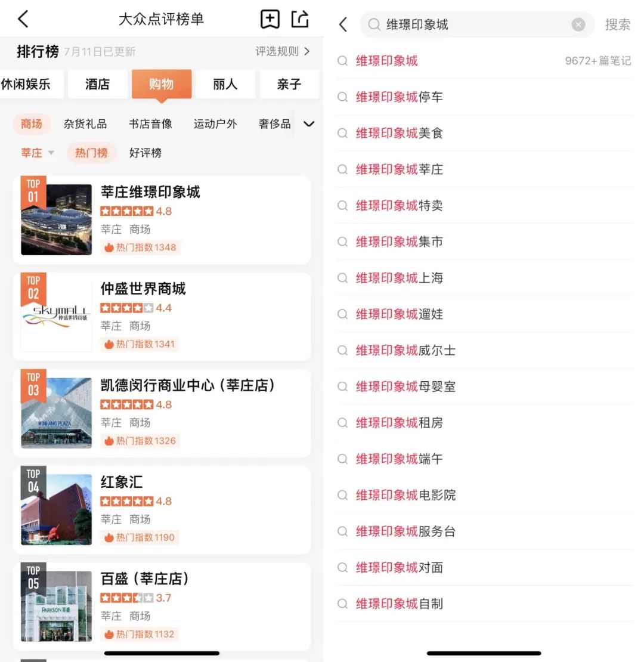Switch to the 酒店 category tab
Image resolution: width=644 pixels, height=662 pixels.
[x=97, y=84]
